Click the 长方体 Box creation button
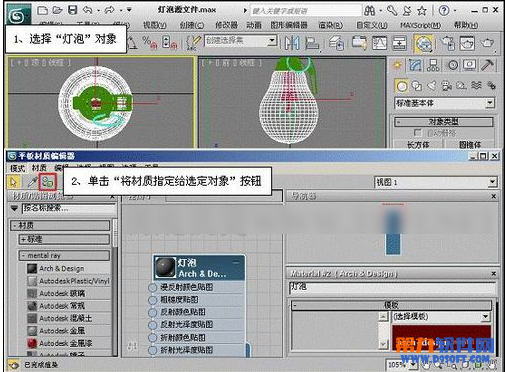 coord(418,145)
